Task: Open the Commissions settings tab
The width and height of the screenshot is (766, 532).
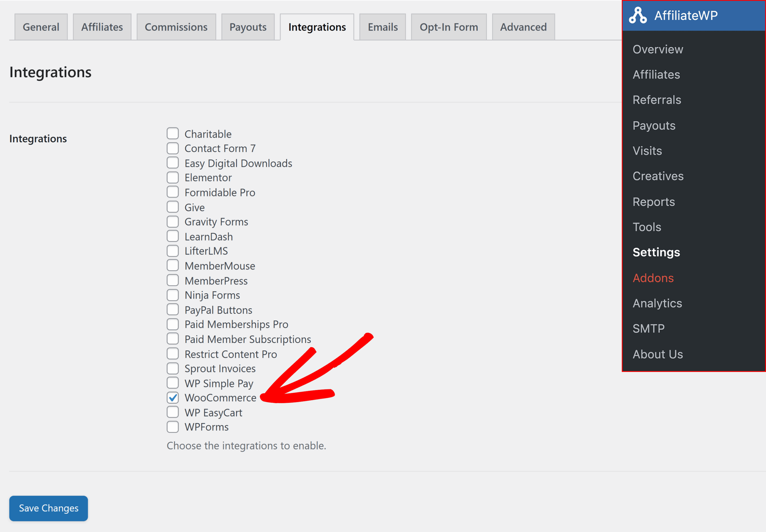Action: 176,27
